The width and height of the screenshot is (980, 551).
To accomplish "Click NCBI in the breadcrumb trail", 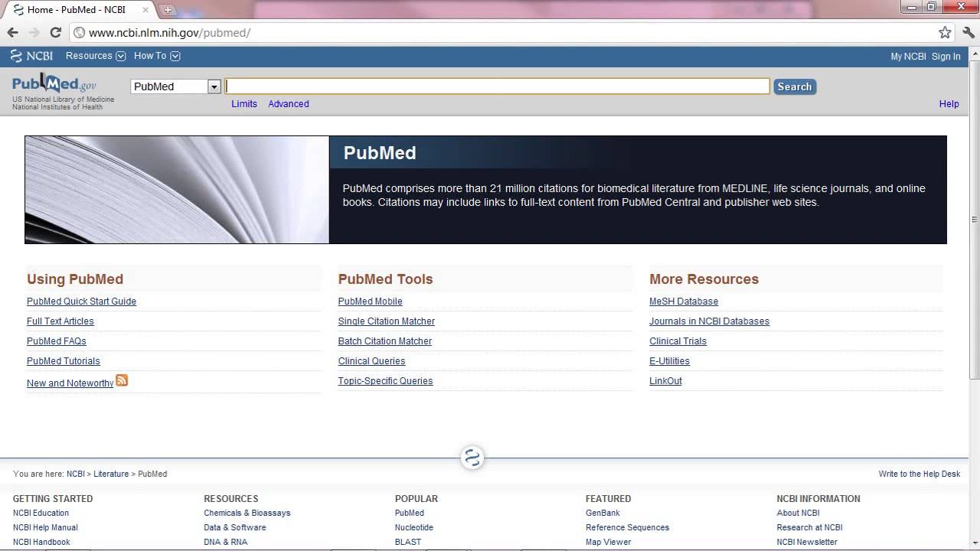I will click(x=75, y=474).
